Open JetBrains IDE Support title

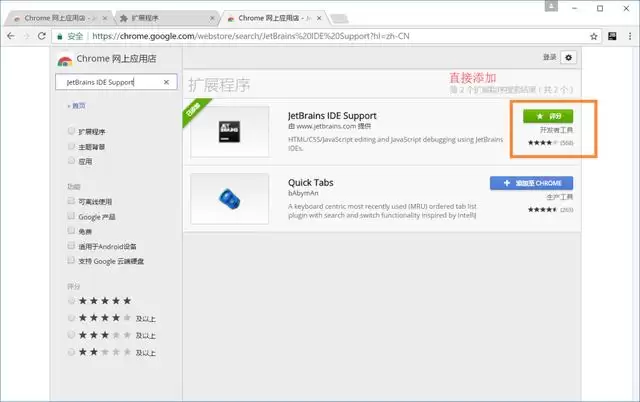(332, 116)
